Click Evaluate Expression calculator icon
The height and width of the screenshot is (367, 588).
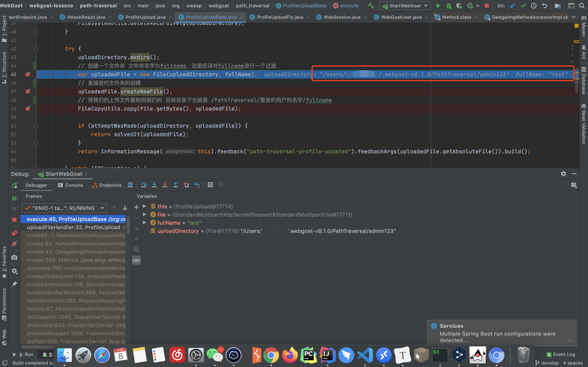pos(210,185)
